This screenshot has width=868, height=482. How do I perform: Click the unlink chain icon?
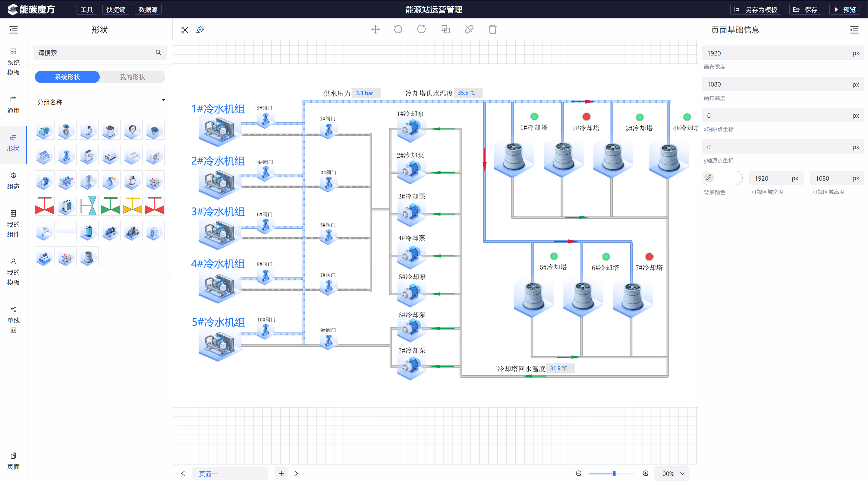[469, 29]
